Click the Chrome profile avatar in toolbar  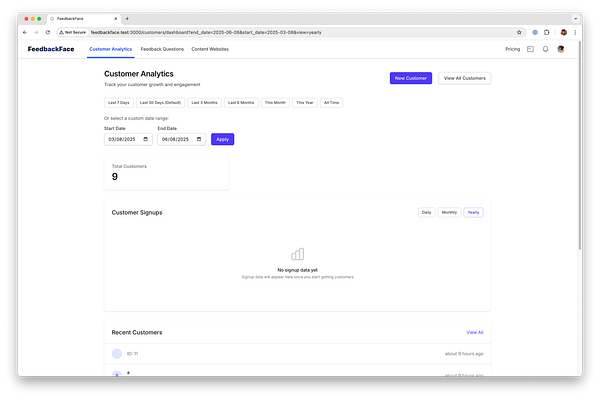coord(564,33)
